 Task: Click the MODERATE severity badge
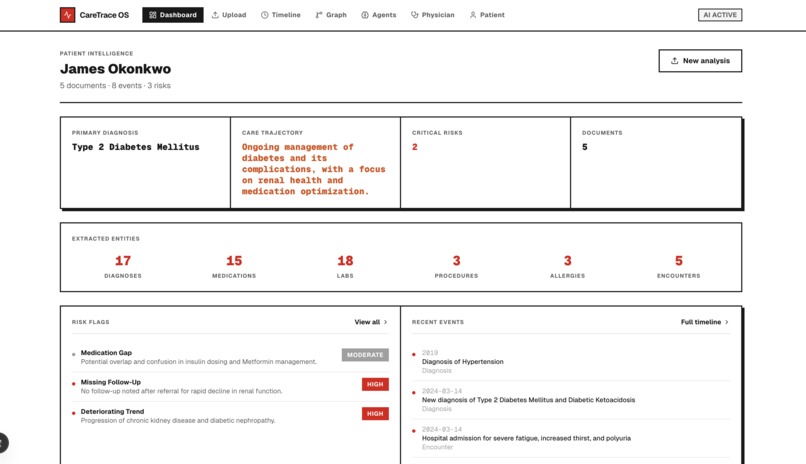tap(365, 355)
